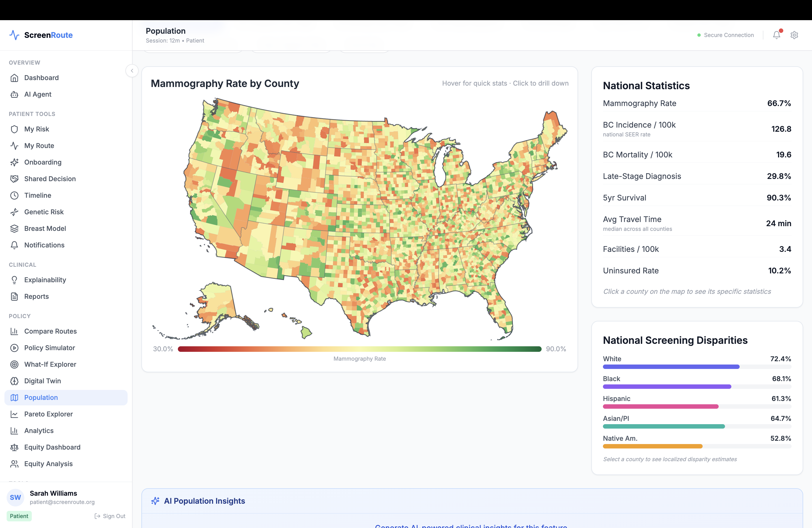The height and width of the screenshot is (528, 812).
Task: Click the AI Population Insights sparkle icon
Action: pos(155,501)
